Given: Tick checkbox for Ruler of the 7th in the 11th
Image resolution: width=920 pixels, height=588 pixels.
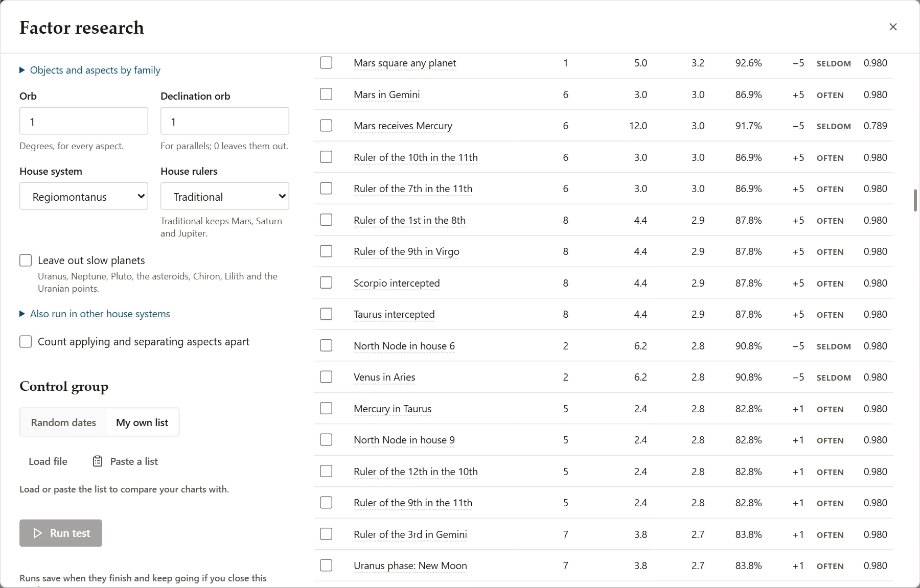Looking at the screenshot, I should point(326,189).
